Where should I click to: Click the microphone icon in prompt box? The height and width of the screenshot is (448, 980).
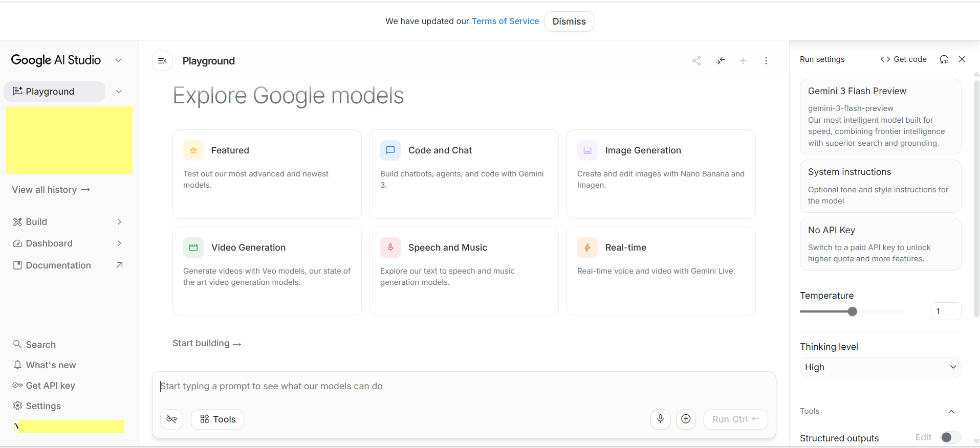660,419
